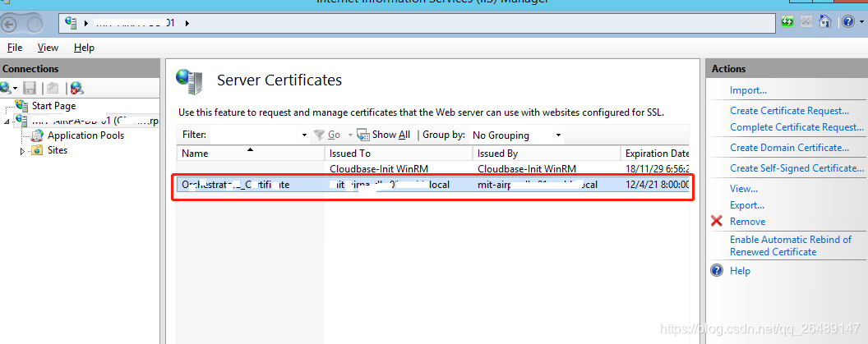
Task: Click the Save floppy disk icon in Connections
Action: pyautogui.click(x=30, y=88)
